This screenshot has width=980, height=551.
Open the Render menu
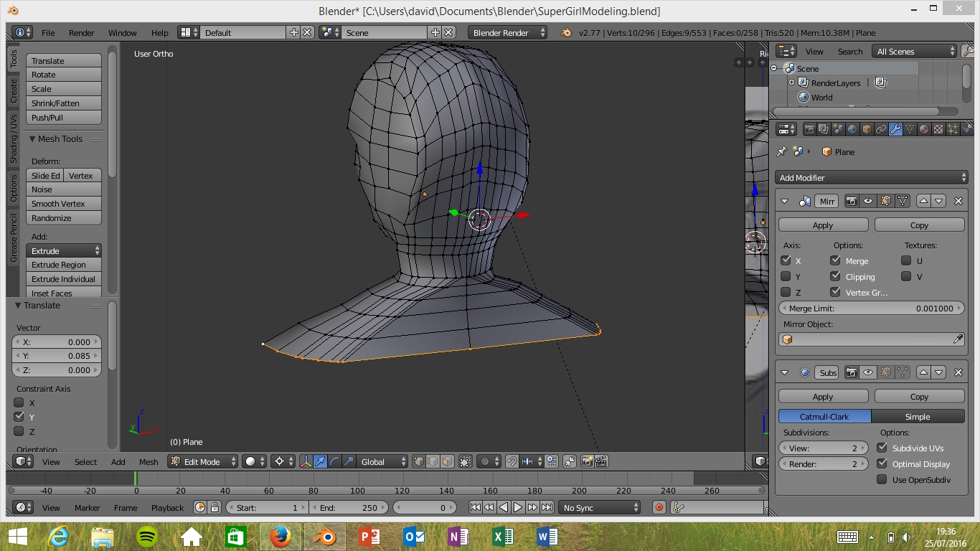[x=81, y=33]
